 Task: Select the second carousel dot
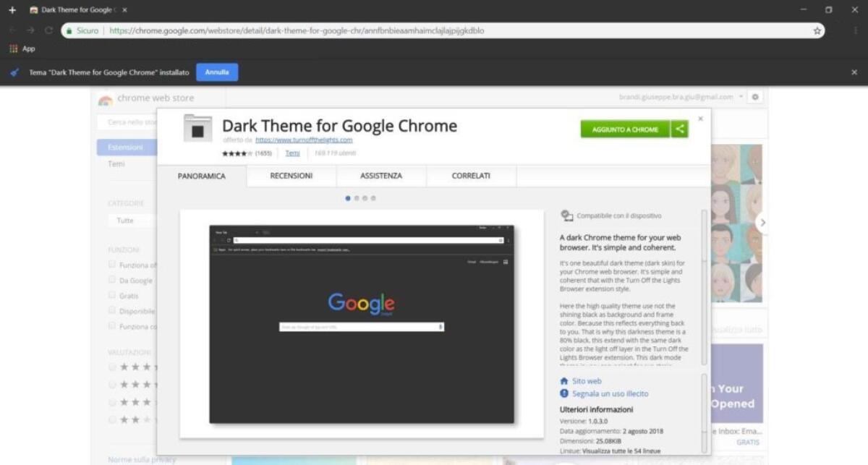[356, 197]
